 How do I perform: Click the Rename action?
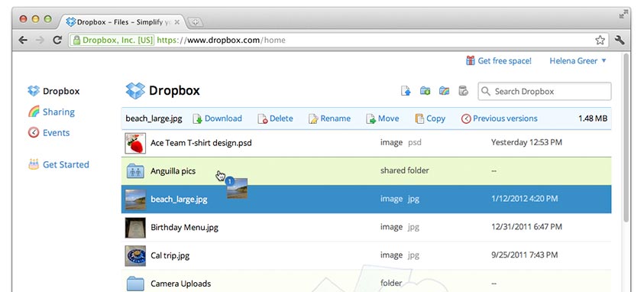(x=330, y=118)
